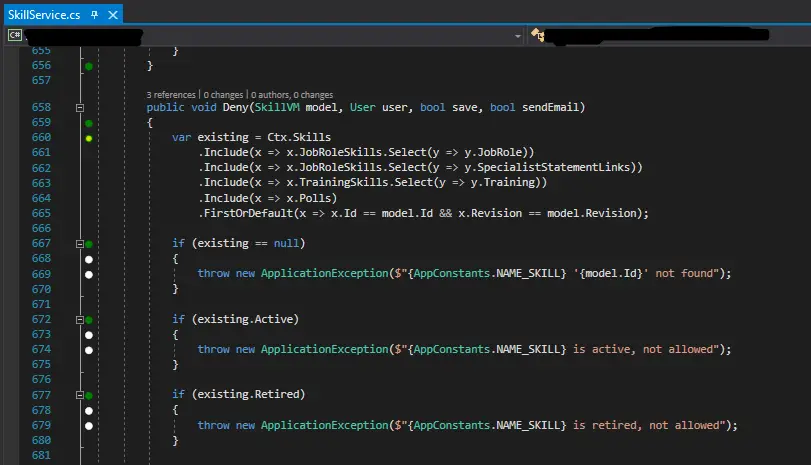This screenshot has width=811, height=465.
Task: Click '.FirstOrDefault' on line 665
Action: tap(246, 213)
